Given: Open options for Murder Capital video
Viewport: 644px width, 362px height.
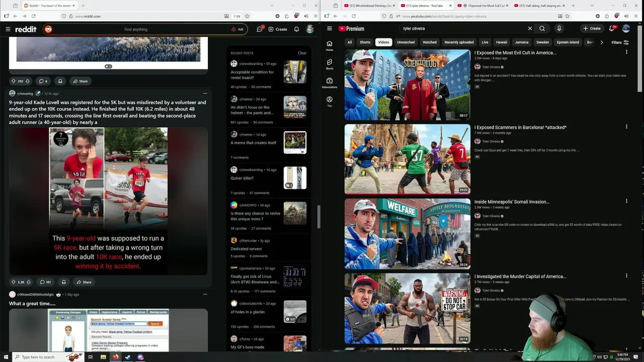Looking at the screenshot, I should click(626, 276).
